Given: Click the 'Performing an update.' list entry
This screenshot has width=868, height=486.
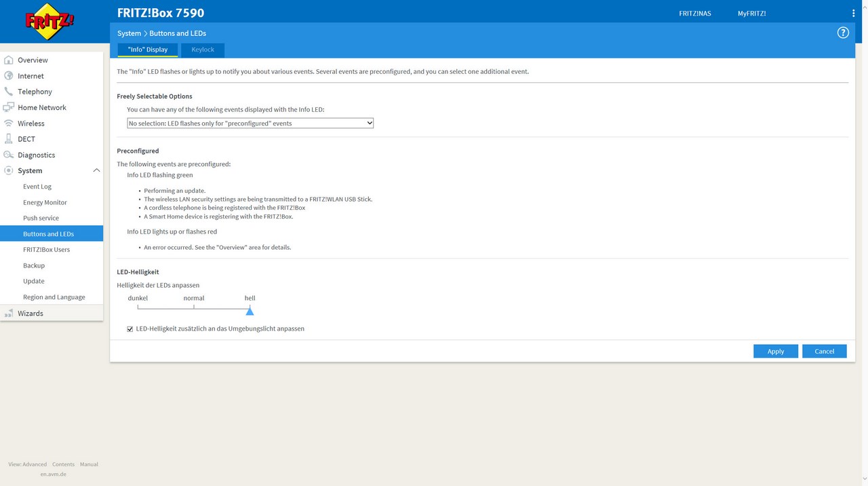Looking at the screenshot, I should click(x=175, y=191).
